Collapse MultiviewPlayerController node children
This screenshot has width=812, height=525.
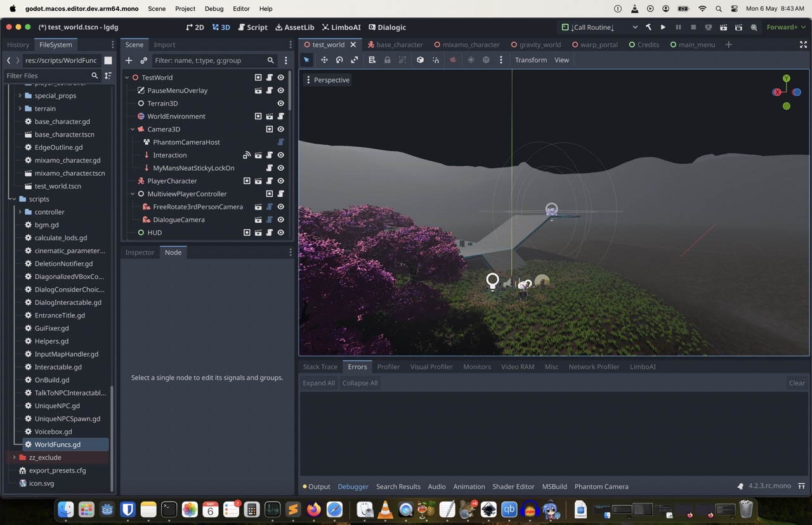pos(133,194)
